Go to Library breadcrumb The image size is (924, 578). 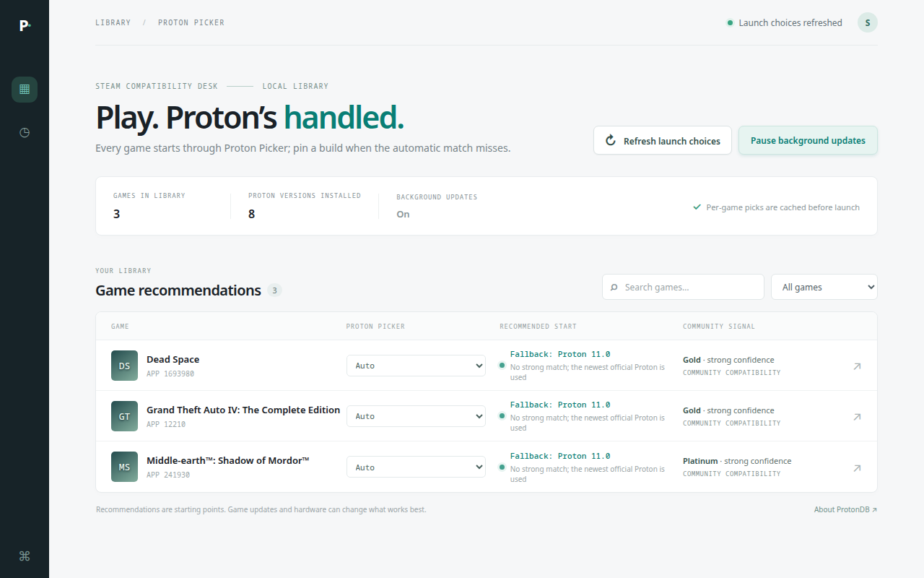coord(113,22)
